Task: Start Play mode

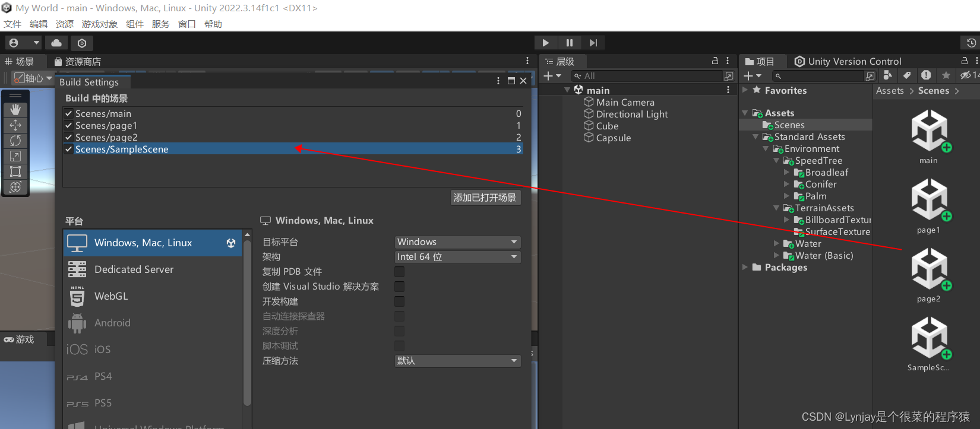Action: point(546,43)
